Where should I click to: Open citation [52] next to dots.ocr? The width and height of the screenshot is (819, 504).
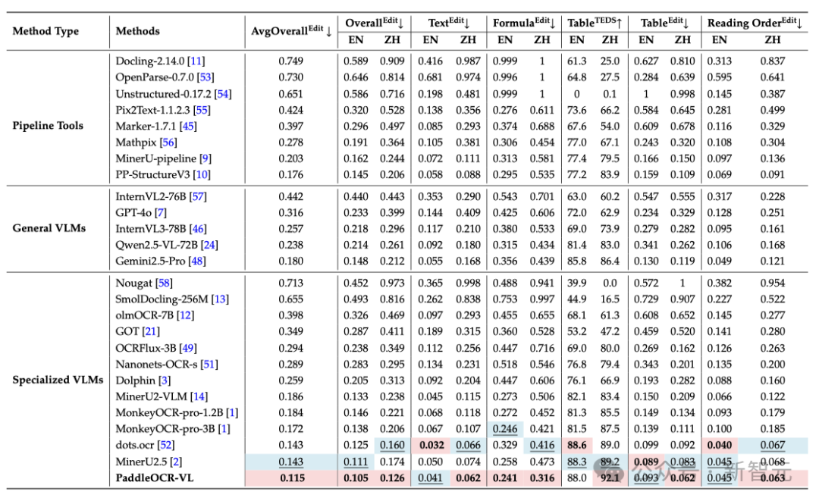pyautogui.click(x=165, y=445)
